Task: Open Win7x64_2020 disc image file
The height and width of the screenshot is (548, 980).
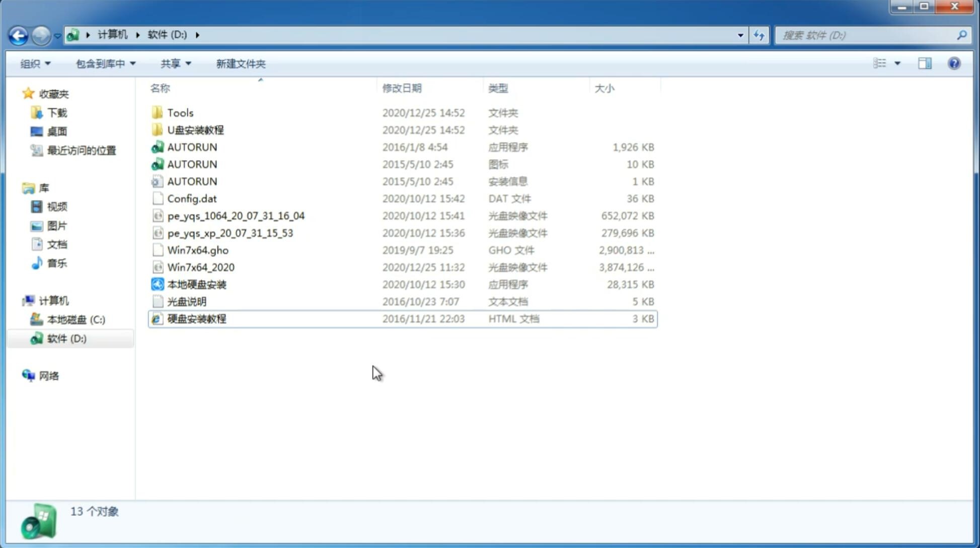Action: [200, 267]
